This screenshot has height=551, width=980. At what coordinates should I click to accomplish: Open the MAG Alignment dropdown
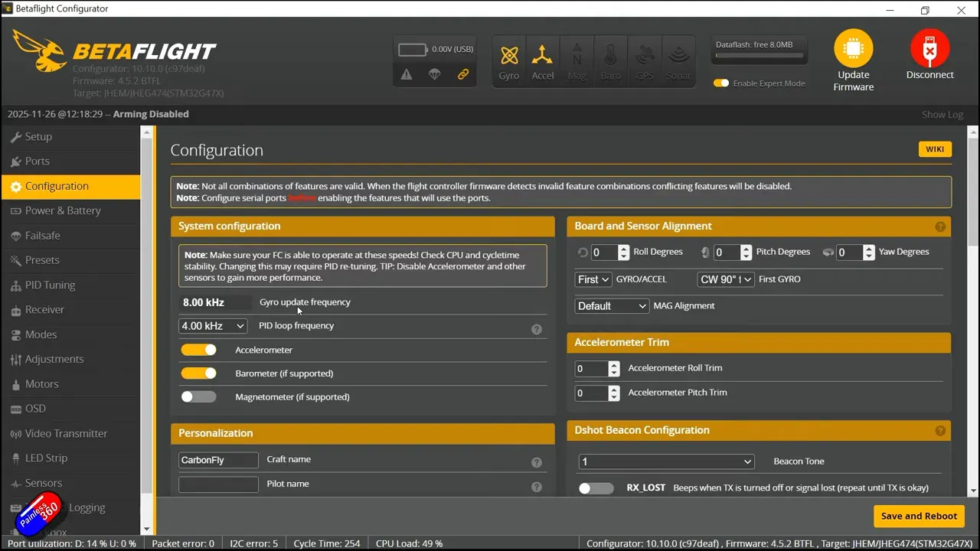[612, 305]
